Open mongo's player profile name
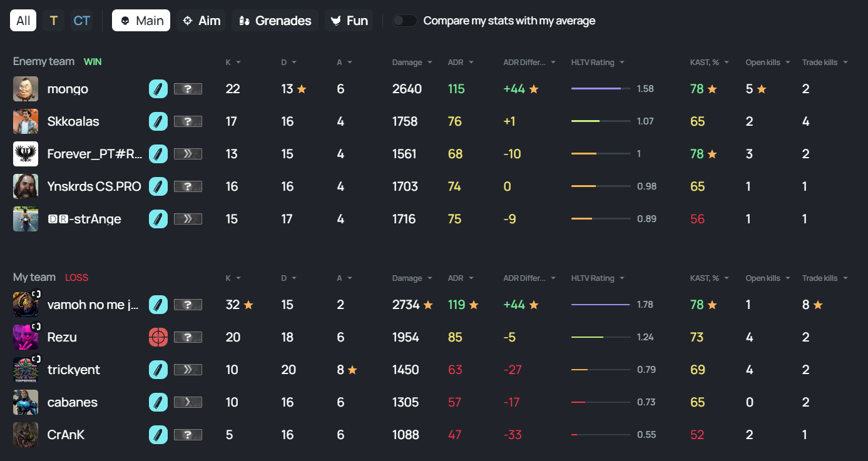 click(68, 89)
